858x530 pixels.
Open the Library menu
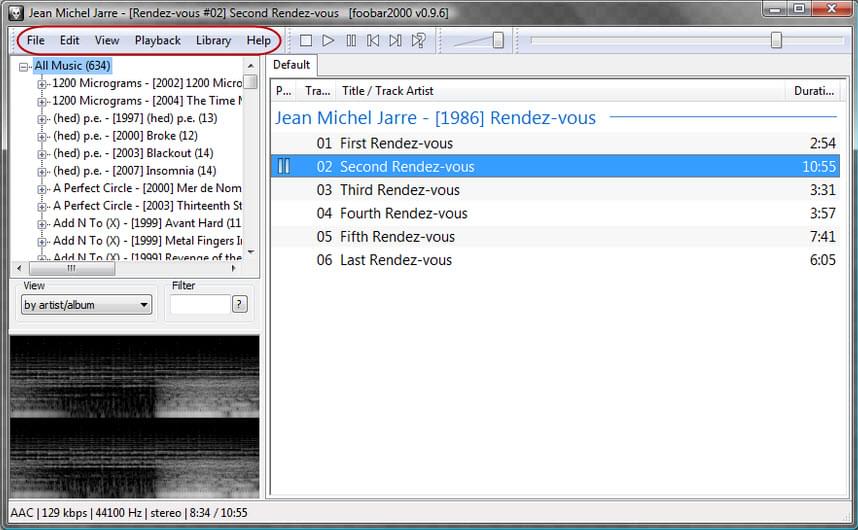213,41
